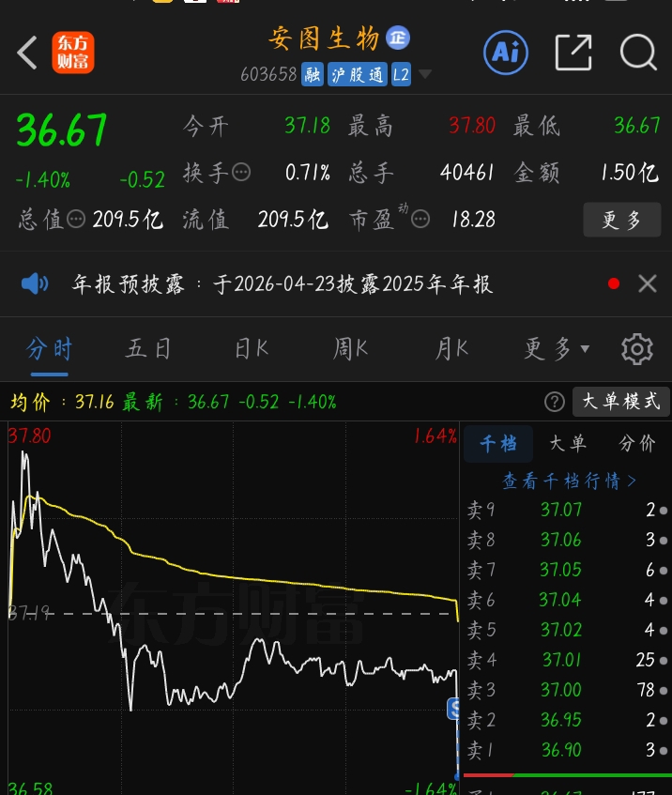
Task: Expand the 更多 chart period dropdown
Action: (x=557, y=349)
